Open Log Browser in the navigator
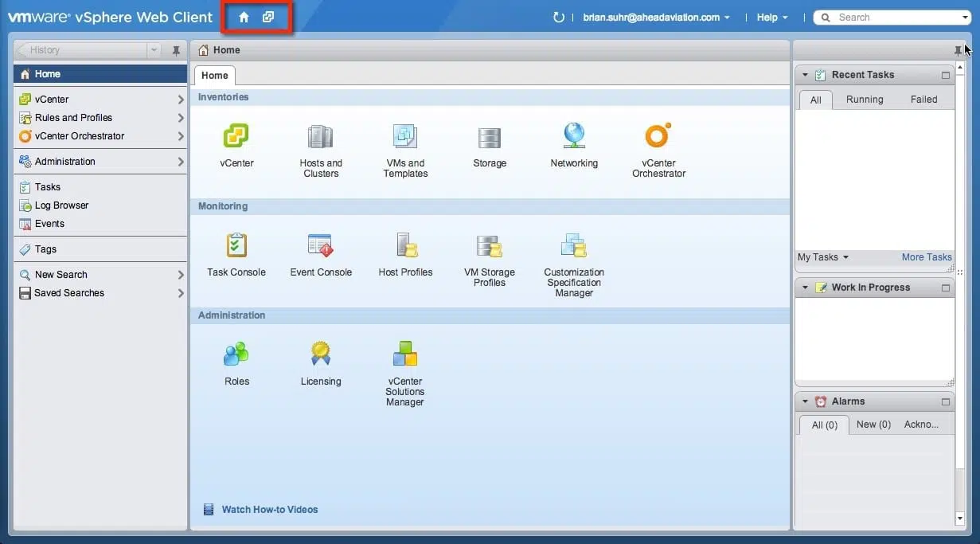Viewport: 980px width, 544px height. point(100,205)
